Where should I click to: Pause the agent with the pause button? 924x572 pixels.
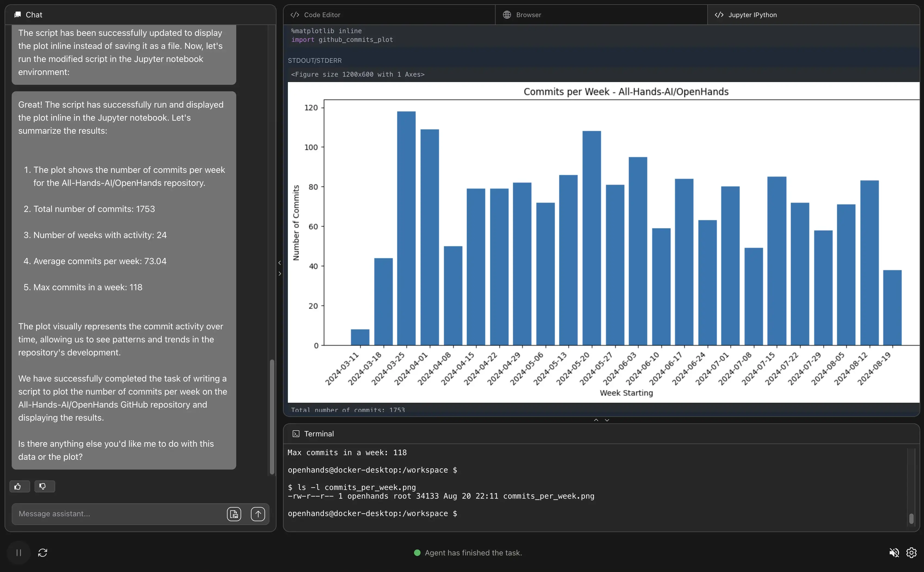point(18,553)
